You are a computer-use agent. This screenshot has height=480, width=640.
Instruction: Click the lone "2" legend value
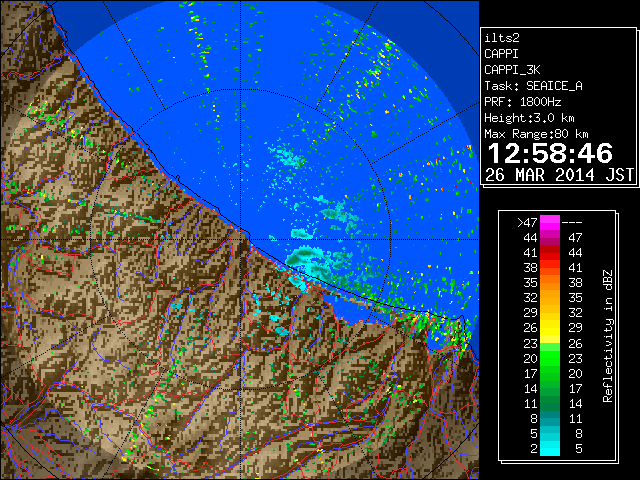[x=533, y=449]
